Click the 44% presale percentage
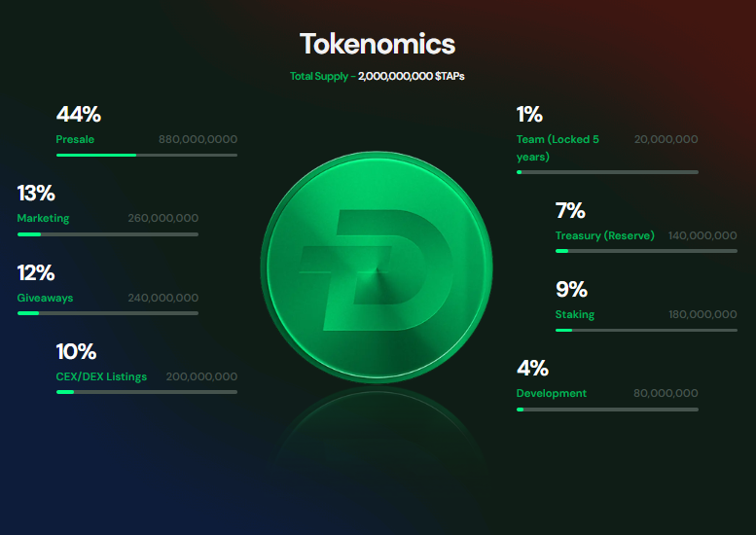Image resolution: width=756 pixels, height=535 pixels. pyautogui.click(x=79, y=115)
